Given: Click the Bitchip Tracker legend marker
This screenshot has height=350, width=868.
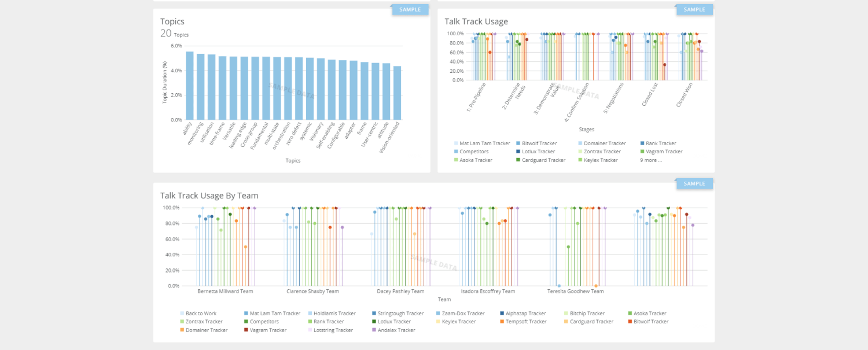Looking at the screenshot, I should coord(566,314).
